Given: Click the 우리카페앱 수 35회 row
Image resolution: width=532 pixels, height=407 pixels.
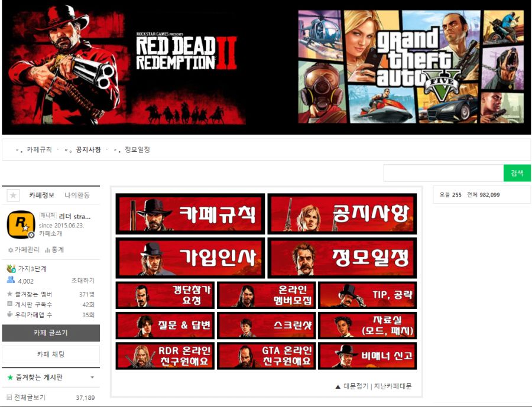Looking at the screenshot, I should [x=51, y=315].
